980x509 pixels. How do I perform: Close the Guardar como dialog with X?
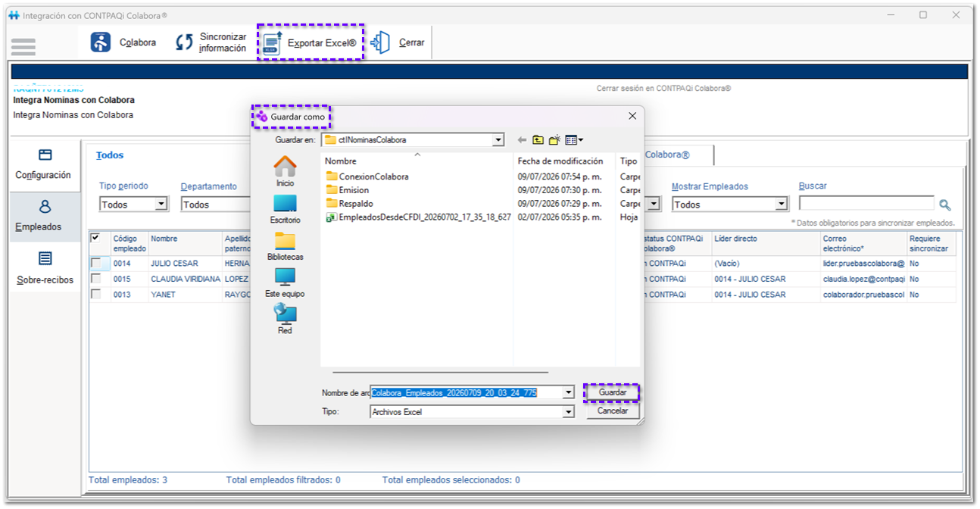pos(632,116)
